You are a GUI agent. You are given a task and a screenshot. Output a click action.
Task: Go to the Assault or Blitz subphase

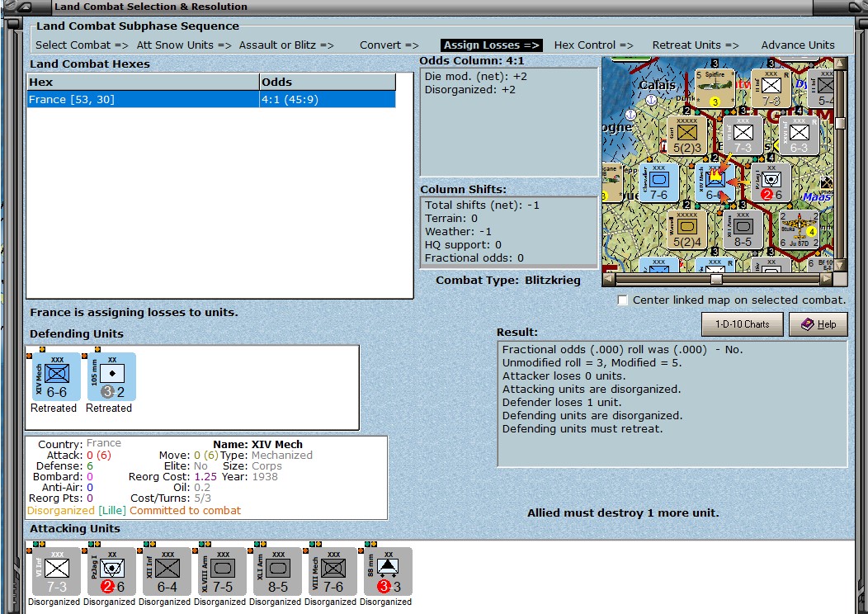pyautogui.click(x=286, y=45)
